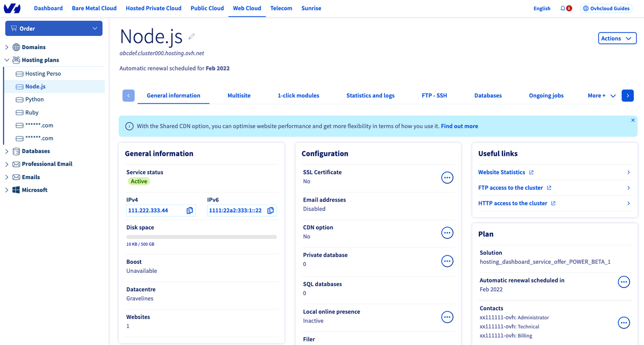This screenshot has width=644, height=345.
Task: Open the notifications bell
Action: pos(562,8)
